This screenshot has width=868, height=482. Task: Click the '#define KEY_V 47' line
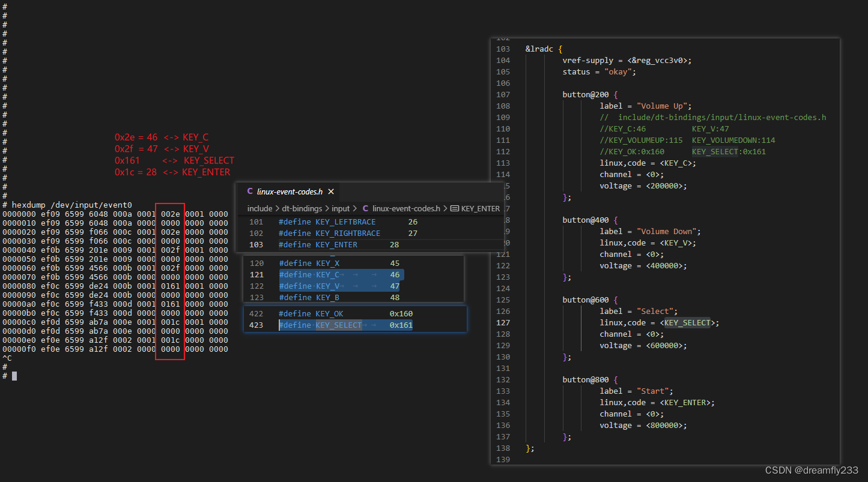pyautogui.click(x=339, y=286)
